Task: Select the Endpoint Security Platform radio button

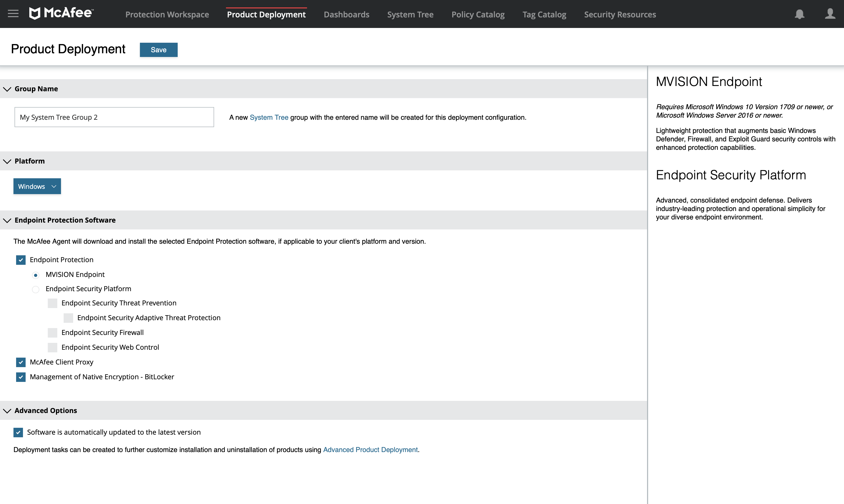Action: [x=36, y=289]
